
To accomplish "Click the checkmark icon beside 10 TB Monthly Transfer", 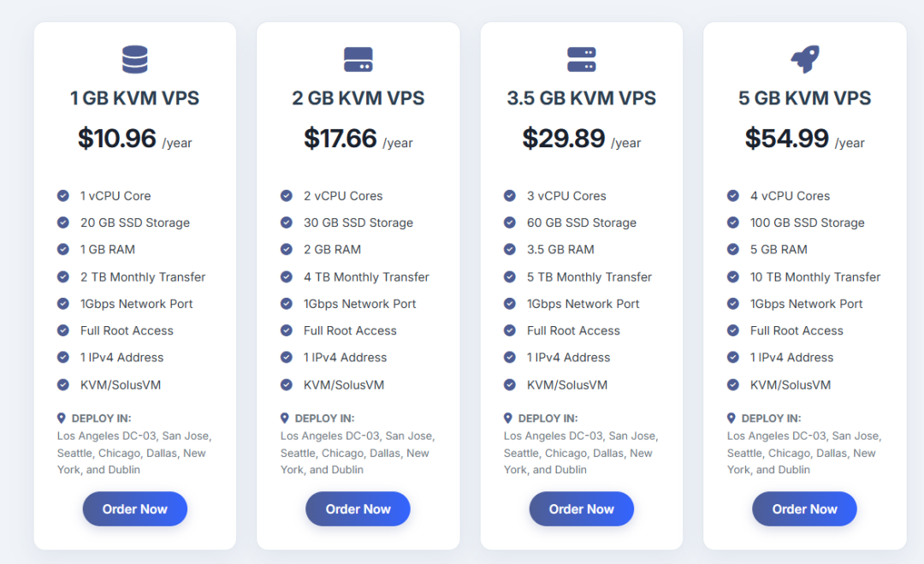I will click(733, 276).
